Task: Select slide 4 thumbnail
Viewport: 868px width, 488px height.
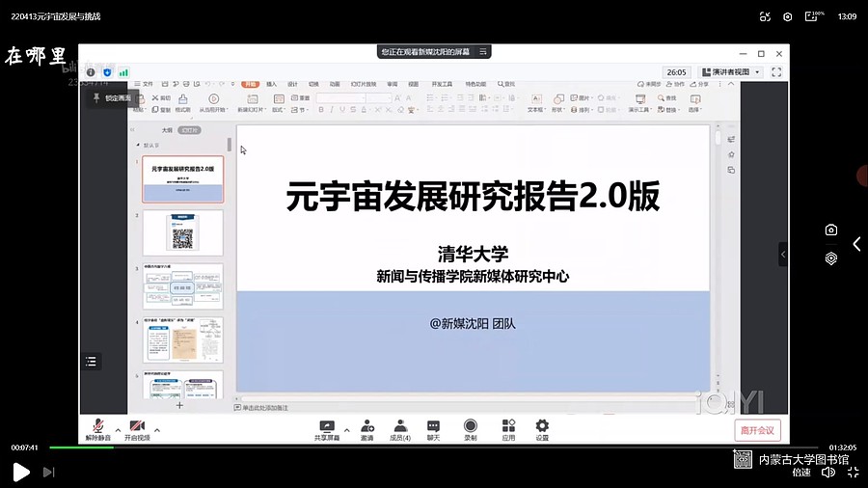Action: [182, 339]
